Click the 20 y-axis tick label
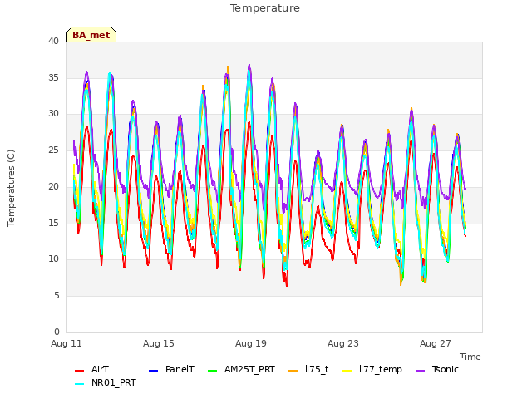 [x=53, y=186]
